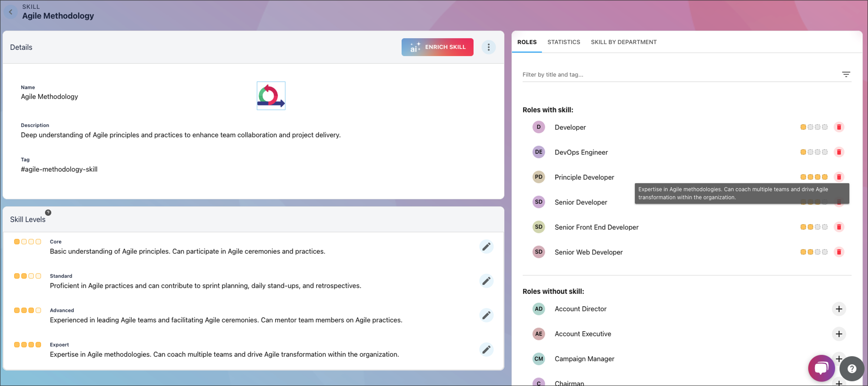Click the Enrich Skill AI button
This screenshot has width=868, height=386.
[x=437, y=47]
